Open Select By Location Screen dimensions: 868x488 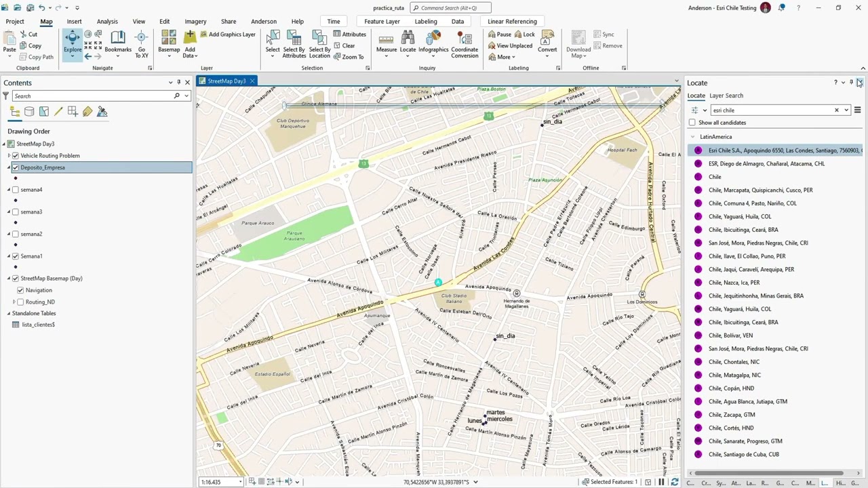319,43
